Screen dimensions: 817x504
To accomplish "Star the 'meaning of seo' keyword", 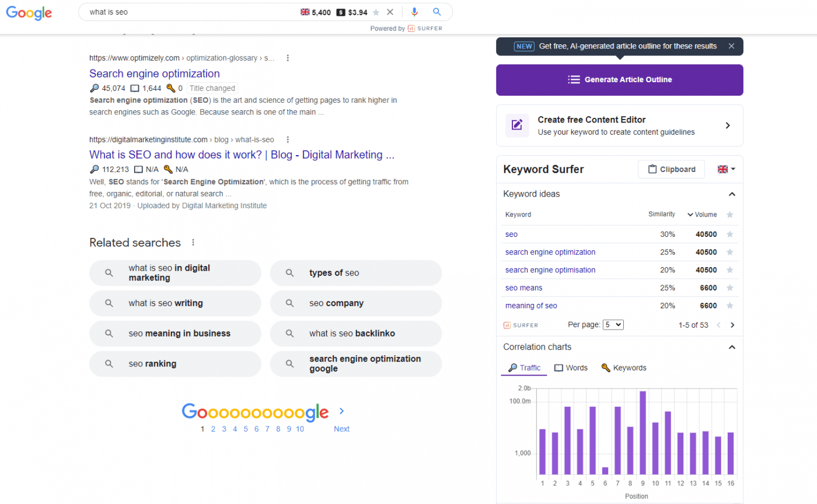I will (729, 306).
